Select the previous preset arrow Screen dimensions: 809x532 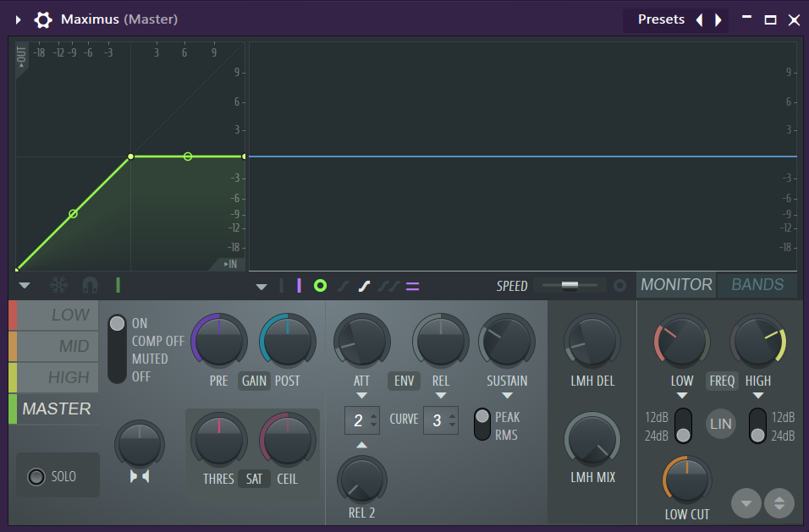(699, 20)
